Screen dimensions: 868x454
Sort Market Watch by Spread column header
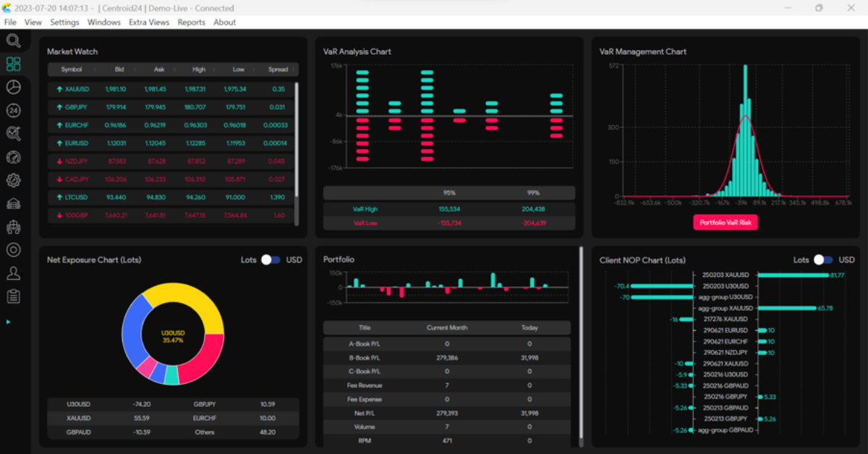(278, 69)
